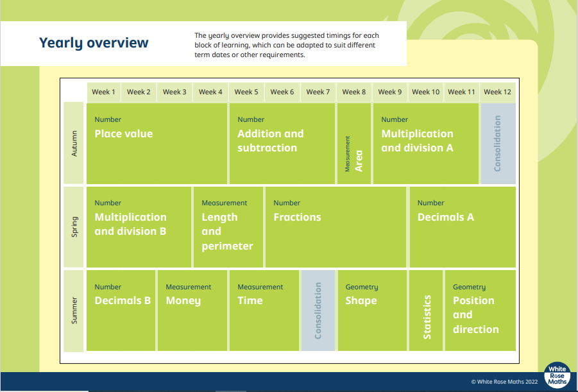Click the Autumn Consolidation block
This screenshot has height=392, width=578.
(x=498, y=143)
